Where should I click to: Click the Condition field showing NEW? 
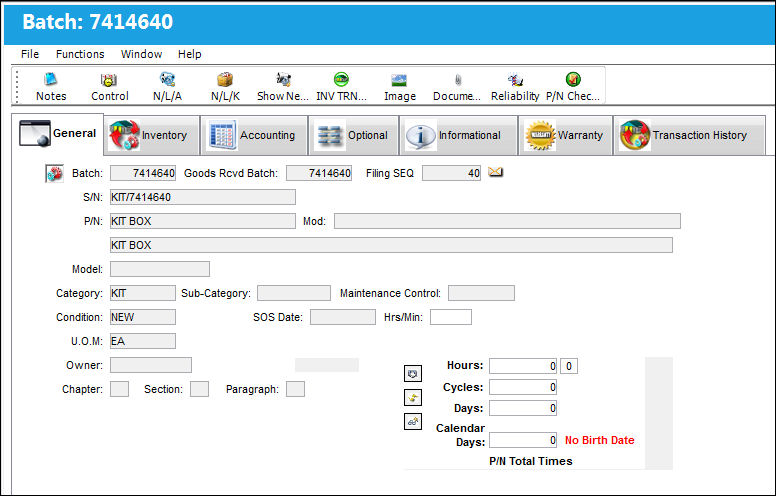(x=143, y=317)
